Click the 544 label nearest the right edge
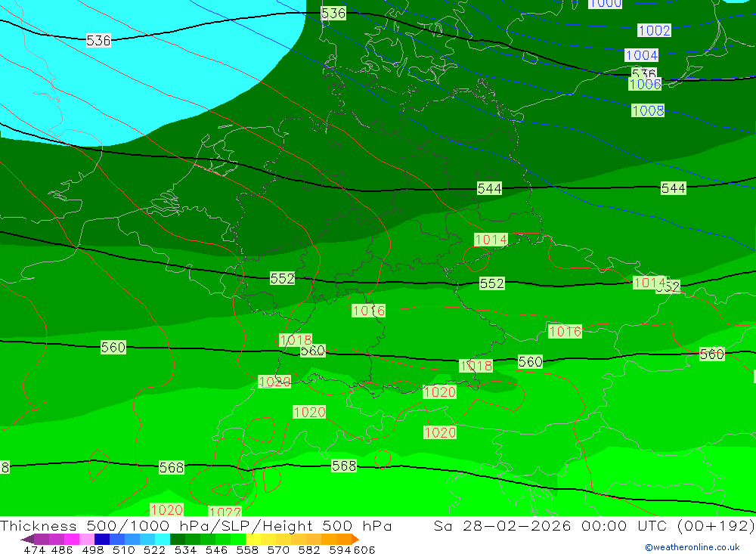The height and width of the screenshot is (554, 756). pos(674,188)
